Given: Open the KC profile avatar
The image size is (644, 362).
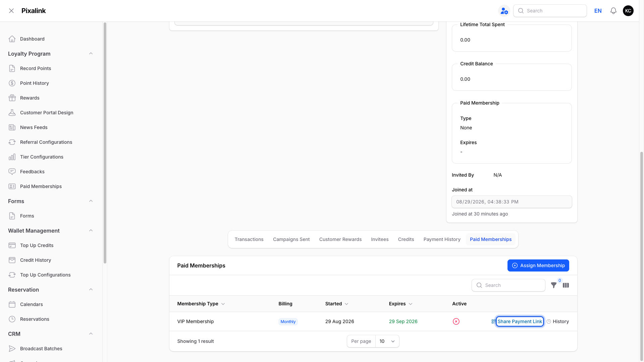Looking at the screenshot, I should point(628,11).
